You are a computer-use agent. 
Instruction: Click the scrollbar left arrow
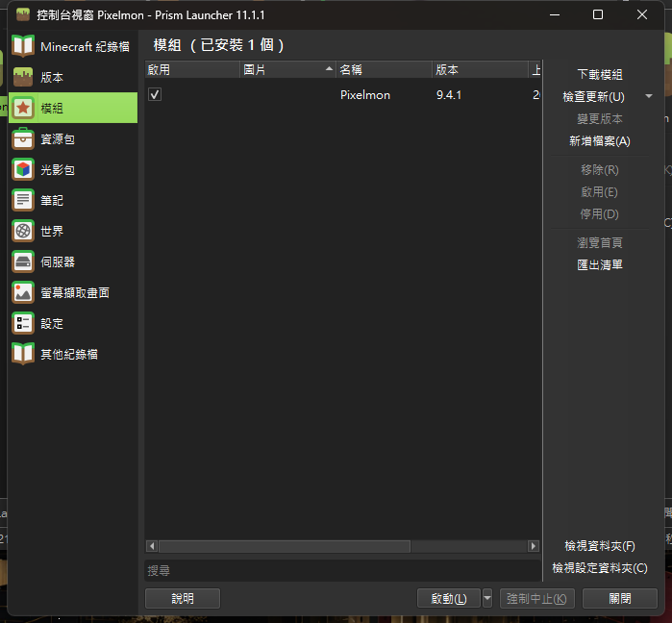152,546
